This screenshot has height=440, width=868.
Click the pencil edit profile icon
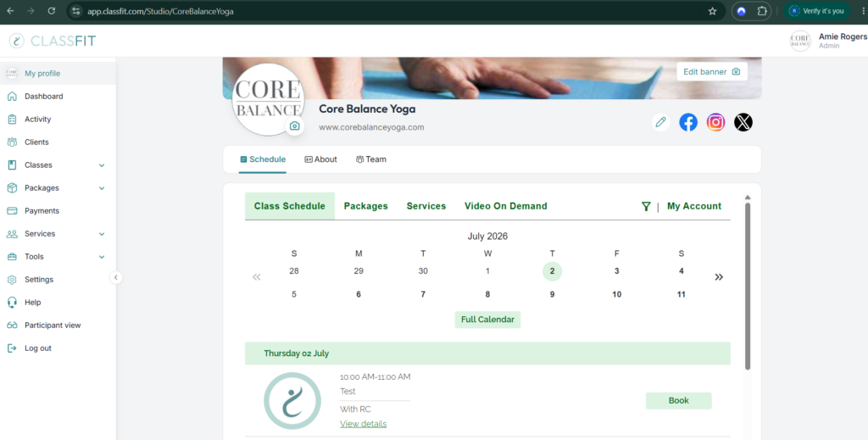pyautogui.click(x=660, y=122)
